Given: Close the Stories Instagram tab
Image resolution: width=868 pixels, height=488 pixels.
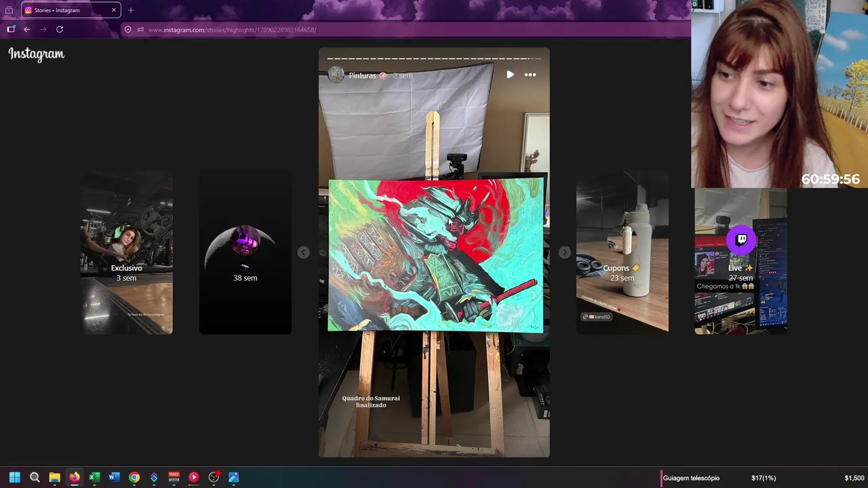Looking at the screenshot, I should (113, 10).
